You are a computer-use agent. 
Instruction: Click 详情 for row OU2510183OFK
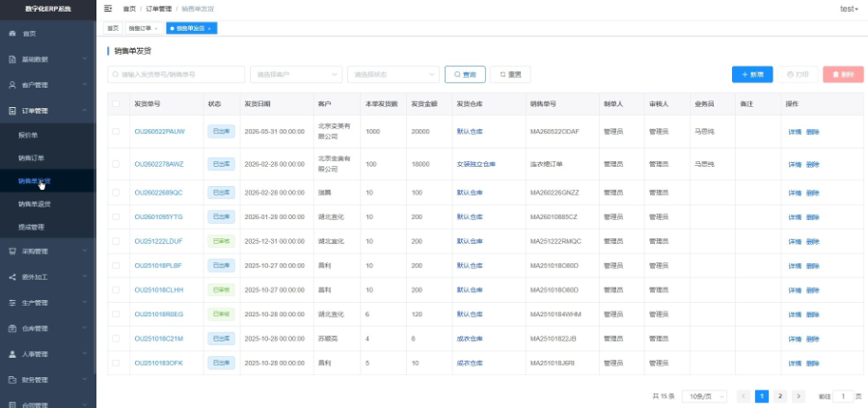[795, 364]
